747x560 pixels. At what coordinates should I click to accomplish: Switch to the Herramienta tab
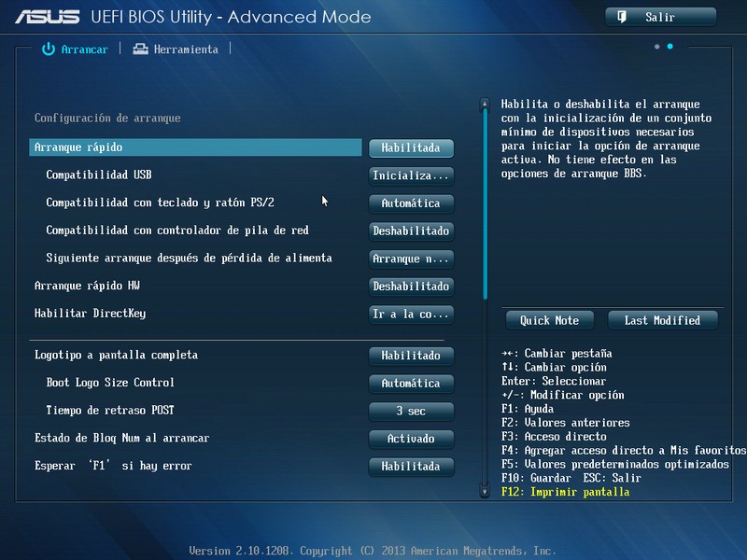tap(176, 49)
